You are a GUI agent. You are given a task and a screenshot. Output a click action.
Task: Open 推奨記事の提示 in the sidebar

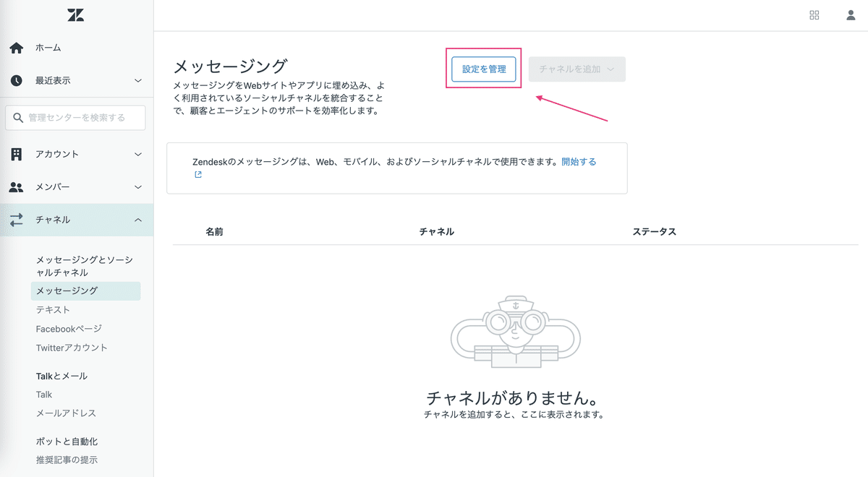67,460
